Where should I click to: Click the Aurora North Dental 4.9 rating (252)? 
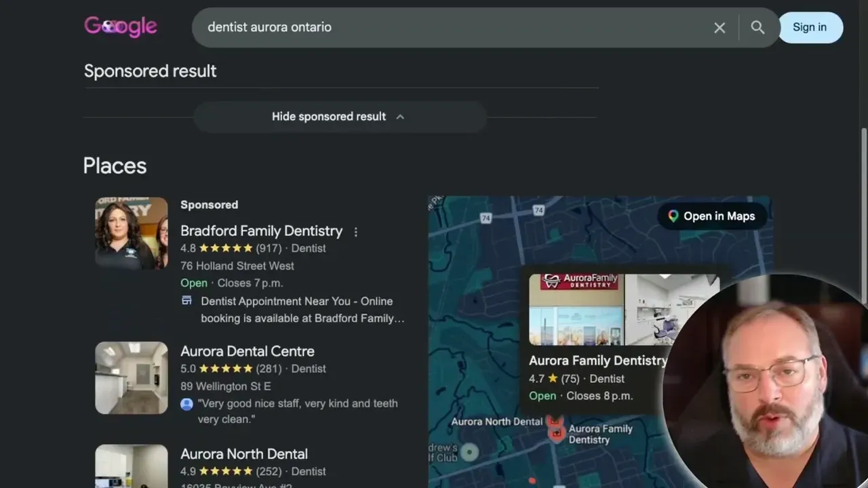[x=231, y=472]
